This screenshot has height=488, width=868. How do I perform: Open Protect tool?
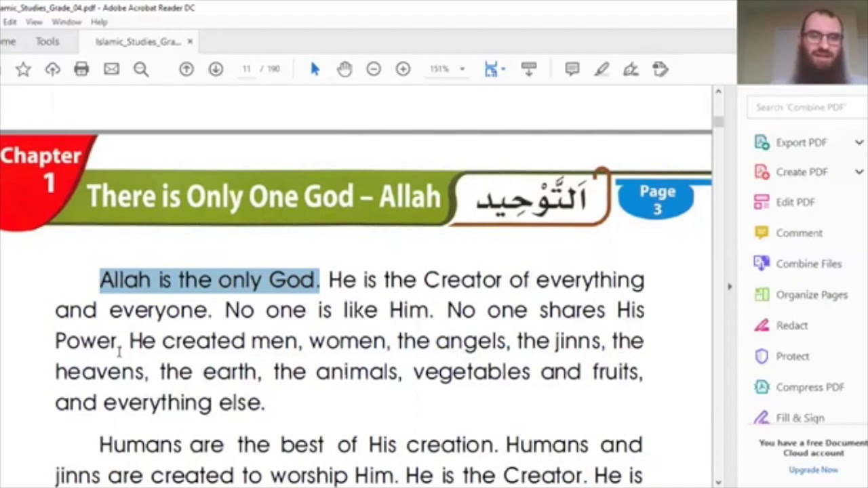782,356
